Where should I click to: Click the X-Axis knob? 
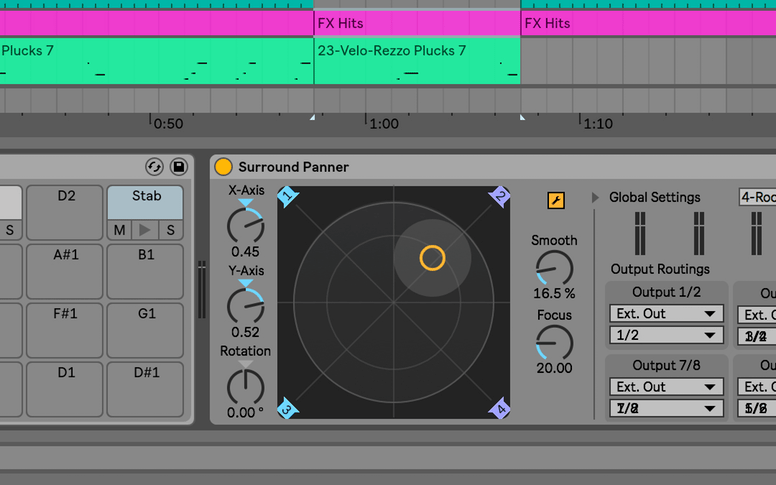(x=245, y=225)
